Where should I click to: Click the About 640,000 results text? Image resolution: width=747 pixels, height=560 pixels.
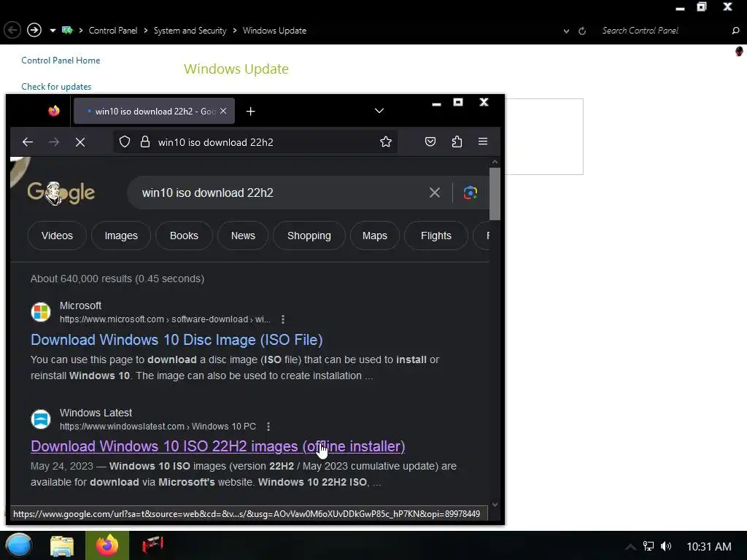[x=117, y=279]
